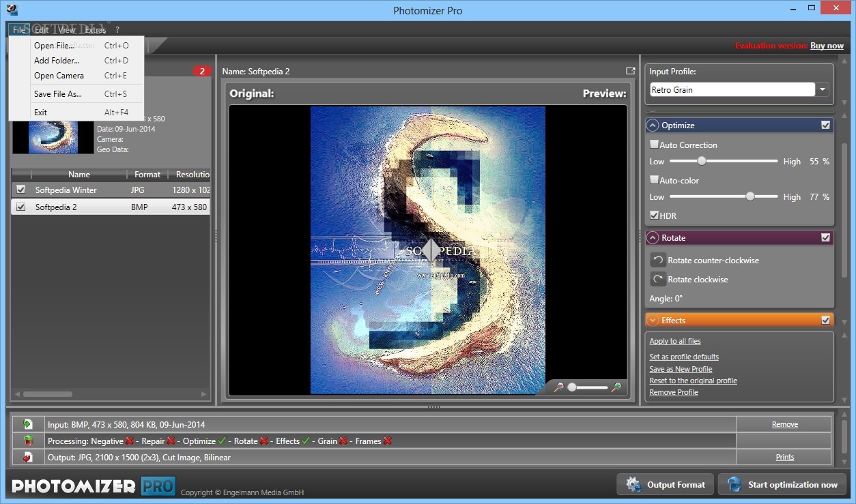Click Reset to the original profile
Image resolution: width=856 pixels, height=504 pixels.
pos(693,381)
